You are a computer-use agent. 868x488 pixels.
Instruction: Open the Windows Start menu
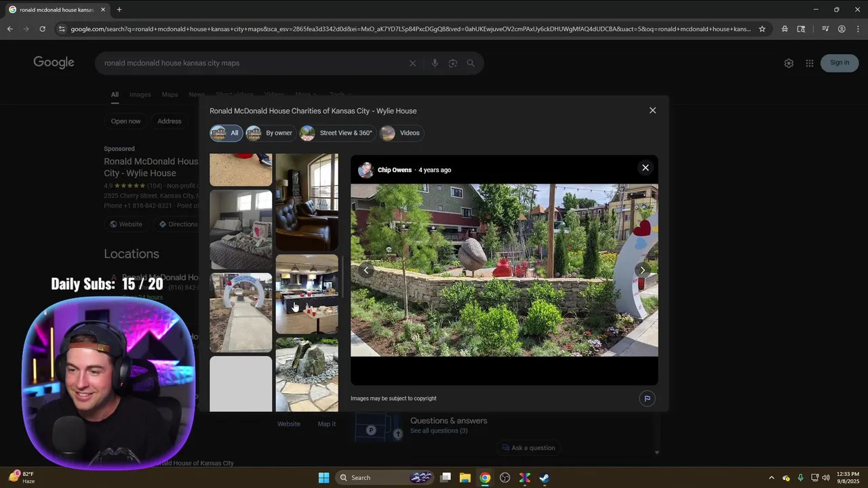324,478
